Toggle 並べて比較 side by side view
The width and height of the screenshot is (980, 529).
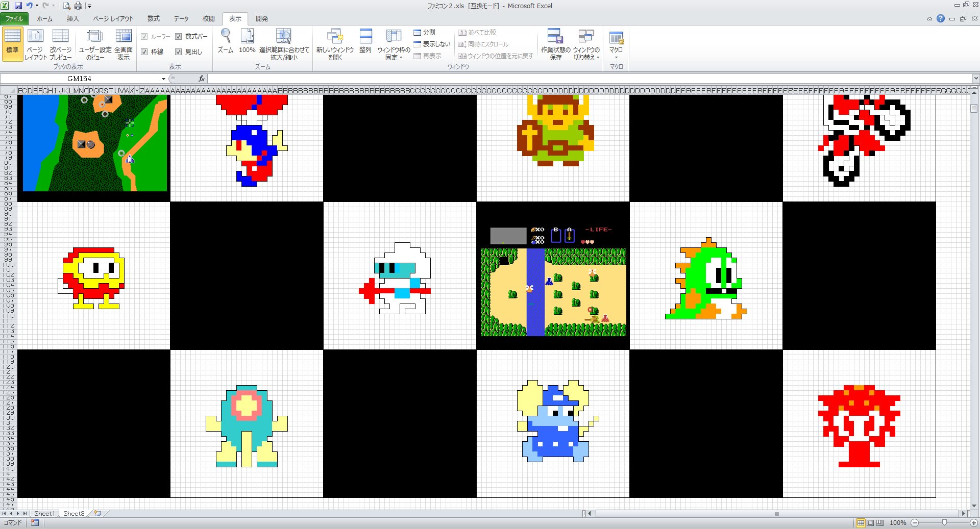[477, 32]
